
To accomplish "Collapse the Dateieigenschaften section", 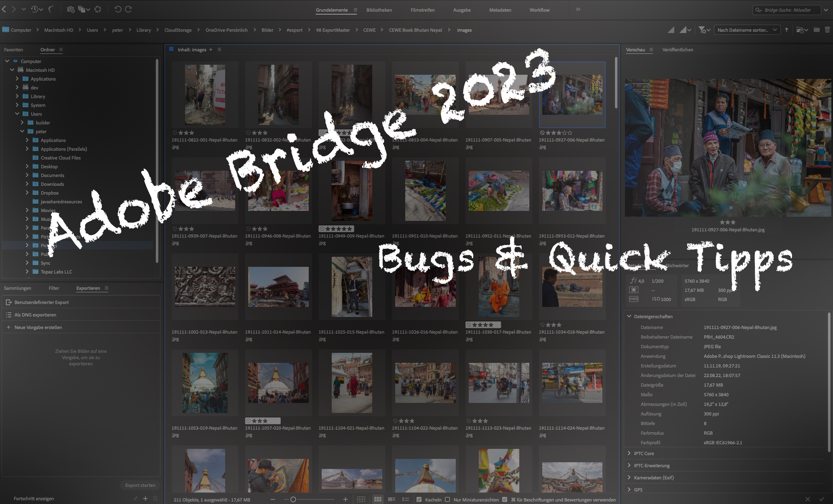I will (629, 316).
